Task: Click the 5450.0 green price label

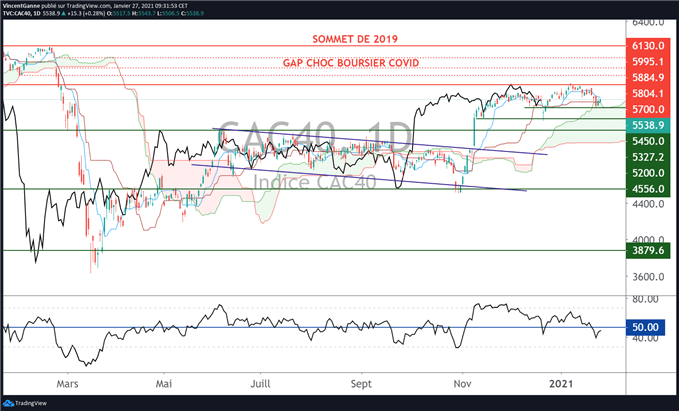Action: click(648, 141)
